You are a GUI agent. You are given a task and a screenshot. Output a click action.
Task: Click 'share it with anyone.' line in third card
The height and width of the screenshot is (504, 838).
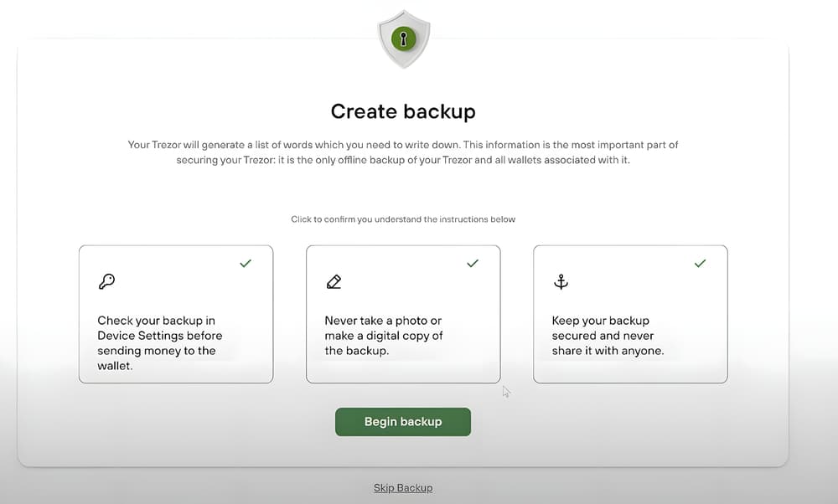(608, 351)
